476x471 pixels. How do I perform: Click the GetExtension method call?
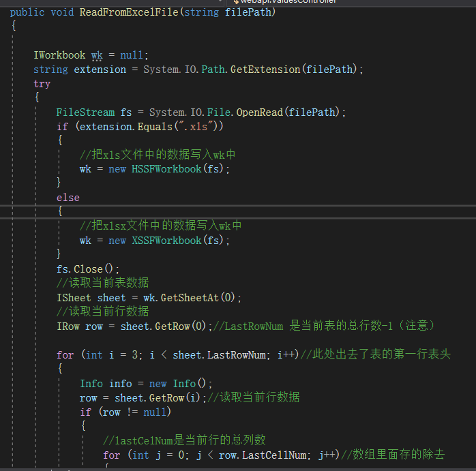click(x=265, y=70)
